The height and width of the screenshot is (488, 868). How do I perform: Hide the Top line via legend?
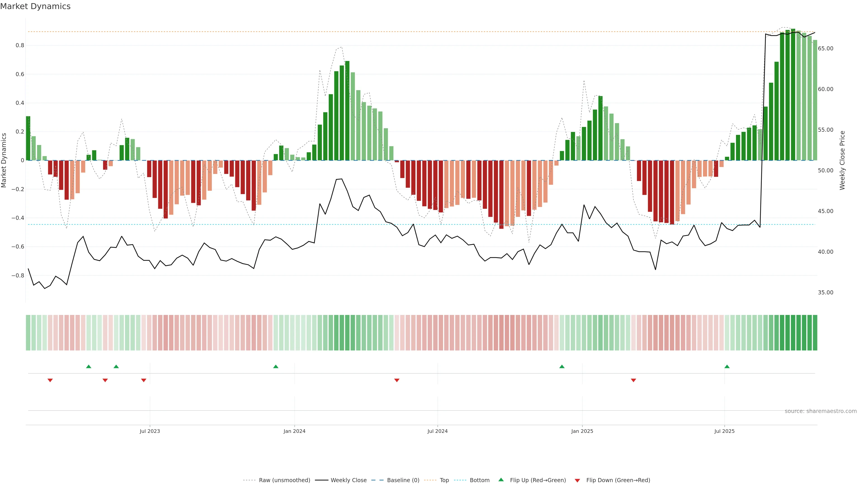tap(444, 480)
